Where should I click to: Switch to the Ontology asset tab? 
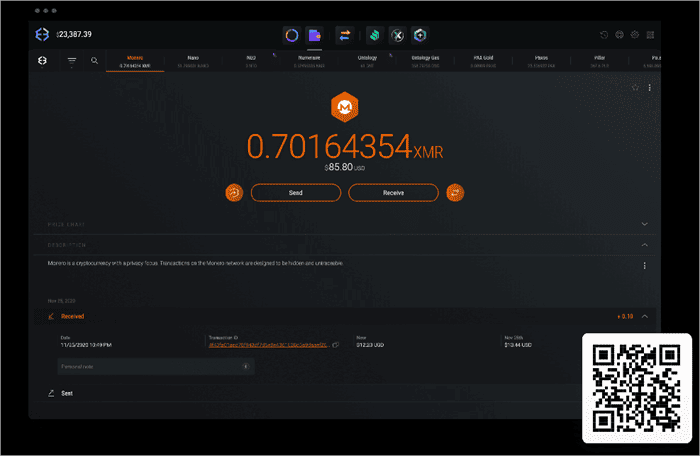pyautogui.click(x=368, y=61)
